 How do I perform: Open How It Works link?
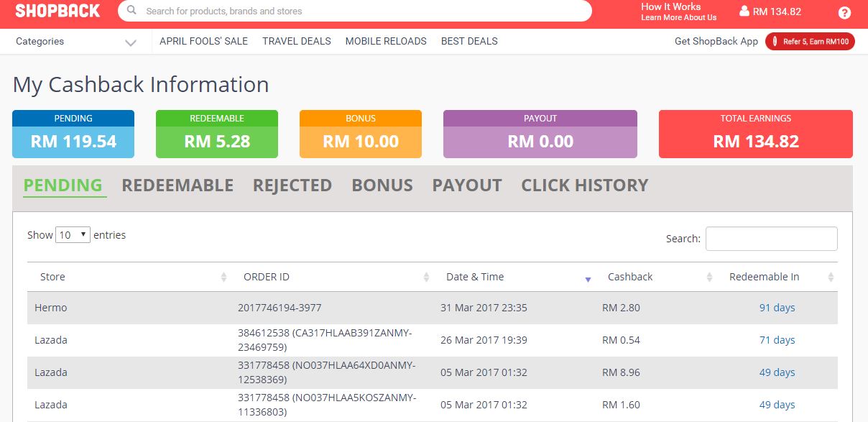coord(671,6)
